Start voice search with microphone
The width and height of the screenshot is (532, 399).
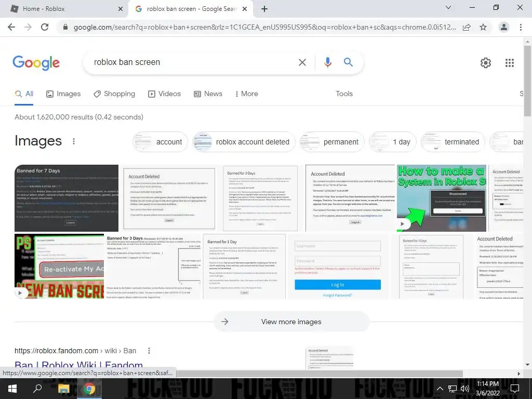tap(327, 62)
